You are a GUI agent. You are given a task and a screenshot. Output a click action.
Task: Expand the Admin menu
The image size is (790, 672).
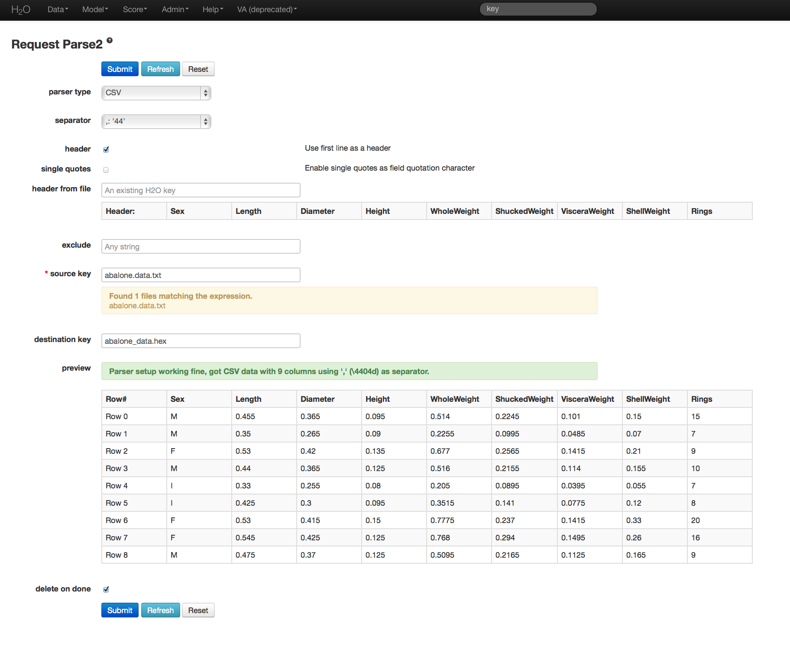click(175, 10)
